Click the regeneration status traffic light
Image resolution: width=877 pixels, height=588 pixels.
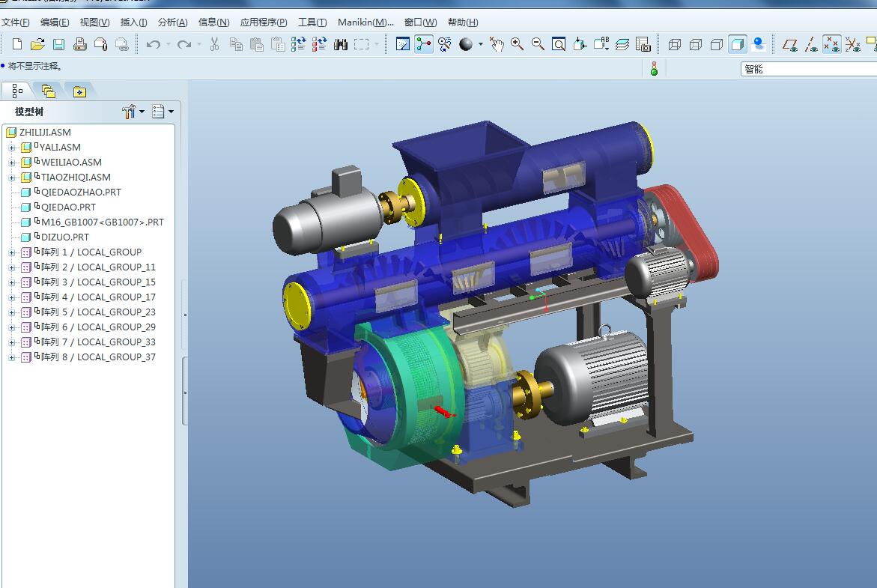point(654,69)
